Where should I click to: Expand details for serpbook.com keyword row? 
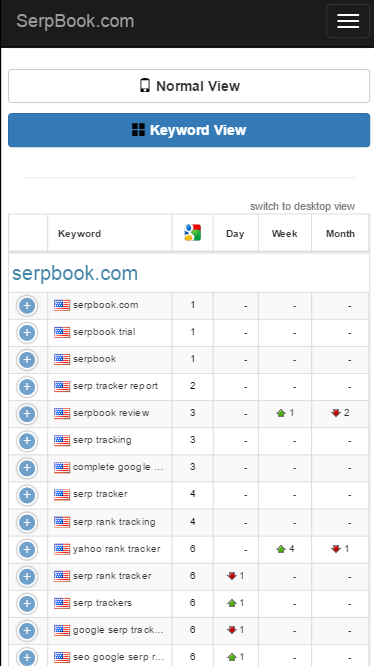tap(27, 306)
